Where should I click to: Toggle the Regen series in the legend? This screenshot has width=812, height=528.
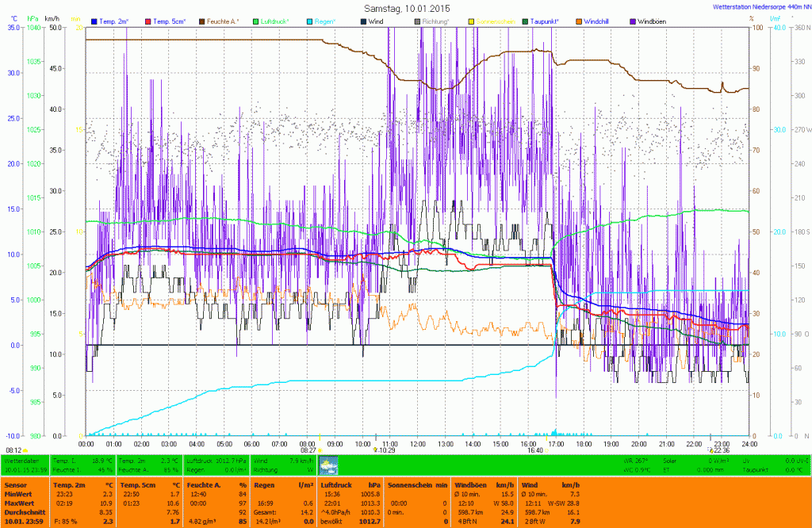[322, 21]
